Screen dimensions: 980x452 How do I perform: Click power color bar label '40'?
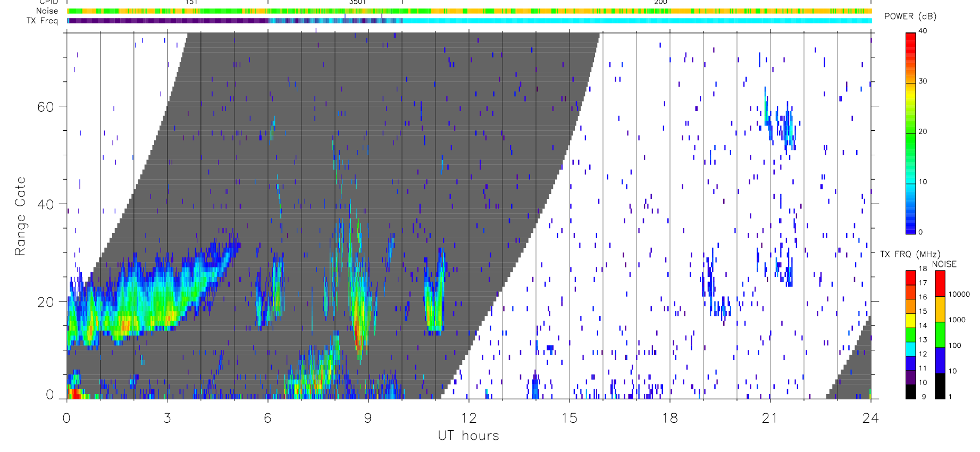[x=923, y=31]
